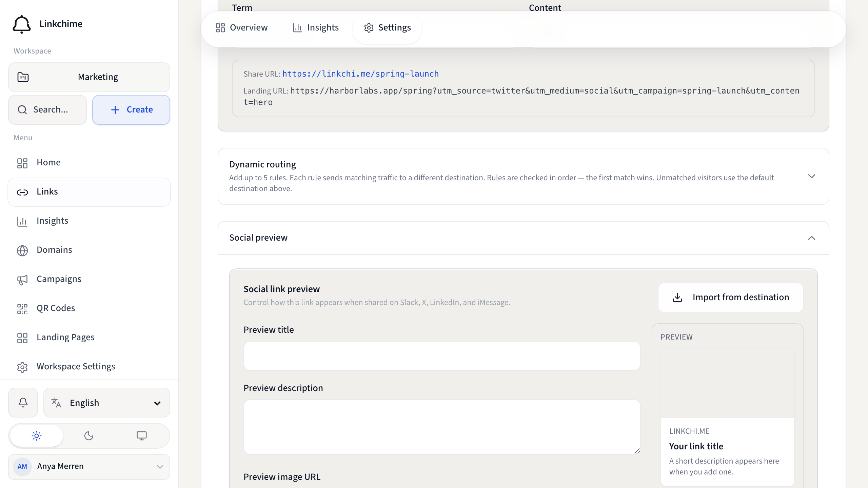The width and height of the screenshot is (868, 488).
Task: Navigate to Campaigns
Action: 89,279
